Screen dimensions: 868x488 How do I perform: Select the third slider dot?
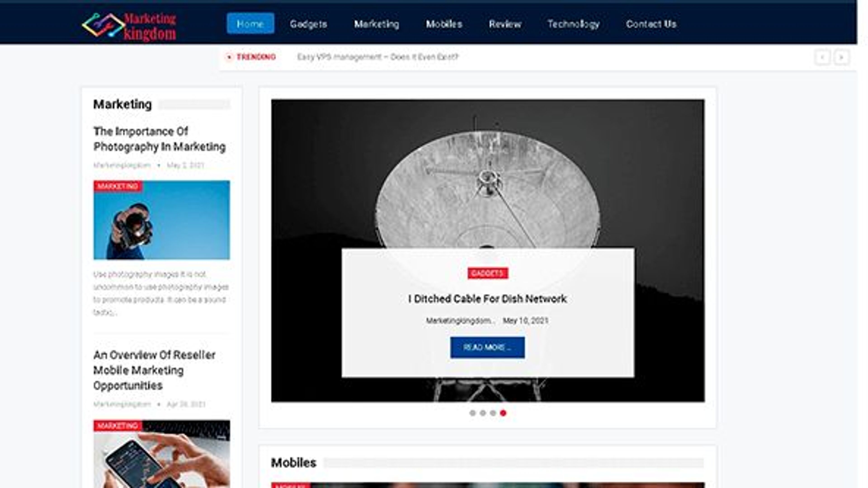[x=493, y=413]
